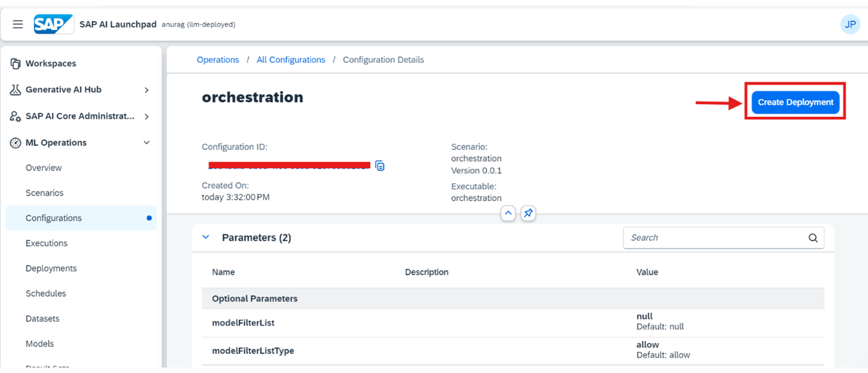This screenshot has width=868, height=373.
Task: Follow the All Configurations breadcrumb link
Action: point(291,60)
